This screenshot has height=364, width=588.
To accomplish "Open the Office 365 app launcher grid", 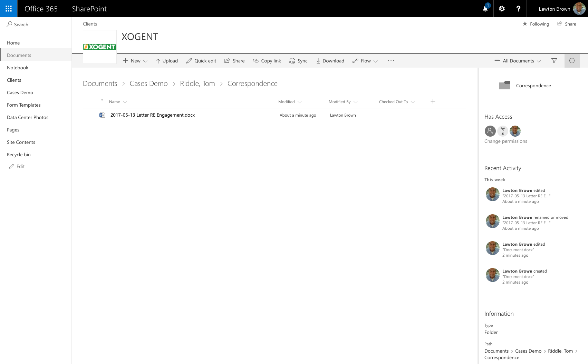I will coord(9,9).
